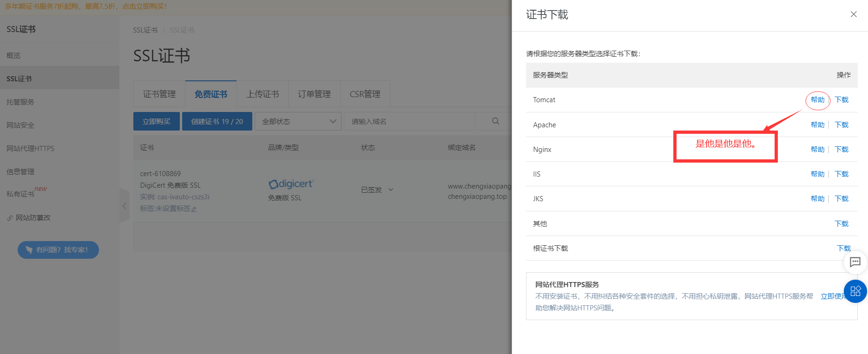Select the 免费证书 tab
The width and height of the screenshot is (868, 354).
point(211,94)
